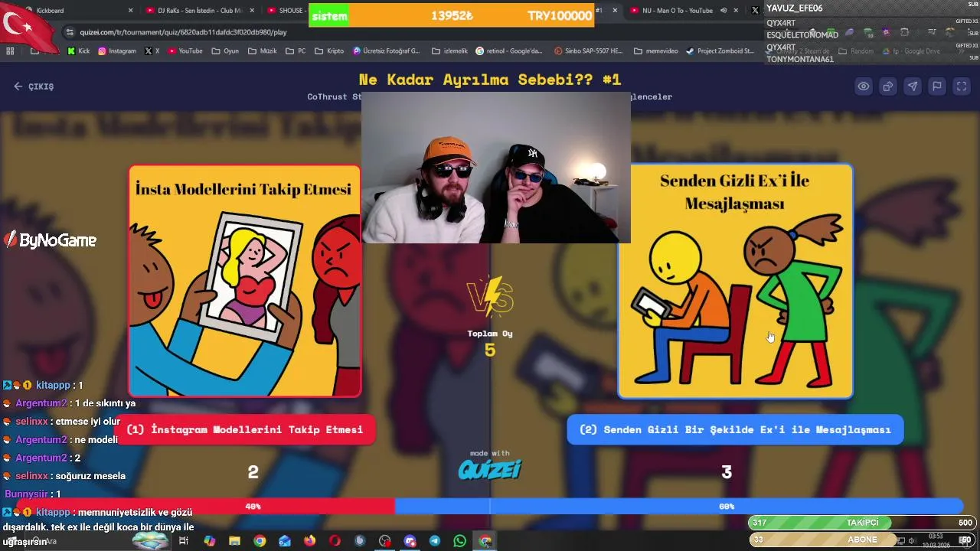Open the memevideo bookmarks folder
The height and width of the screenshot is (551, 980).
(x=656, y=51)
